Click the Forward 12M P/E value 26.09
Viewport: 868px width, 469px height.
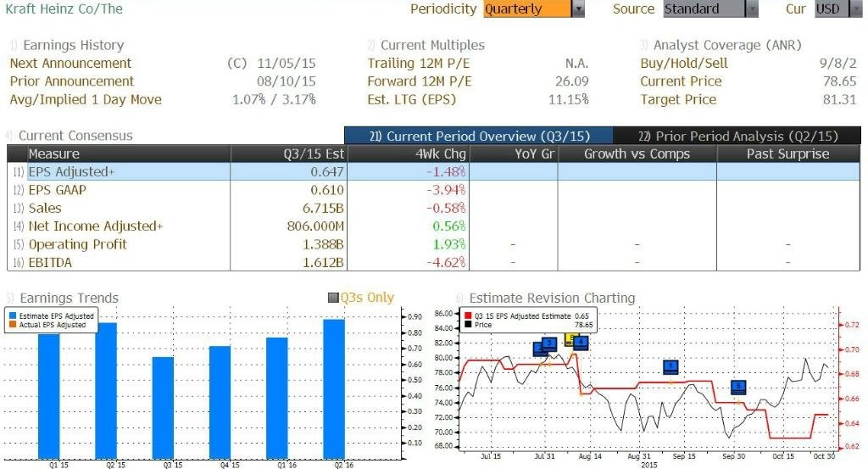point(572,81)
